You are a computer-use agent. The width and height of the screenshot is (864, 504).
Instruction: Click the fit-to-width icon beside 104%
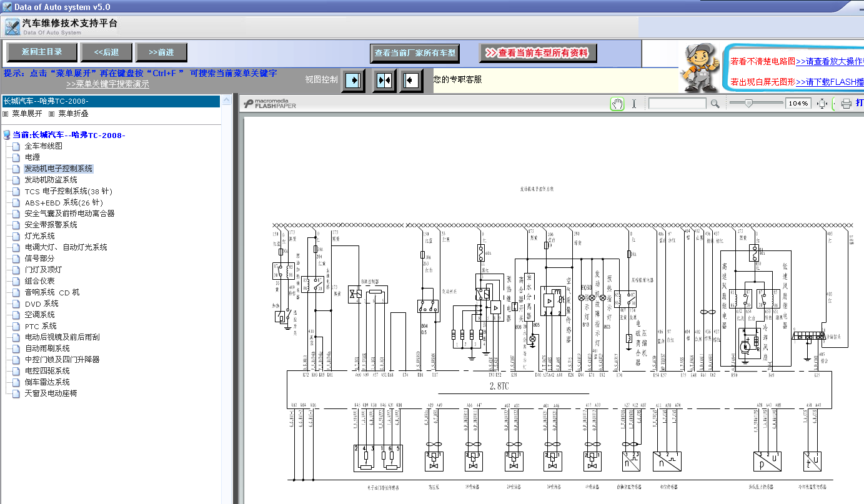(x=822, y=104)
